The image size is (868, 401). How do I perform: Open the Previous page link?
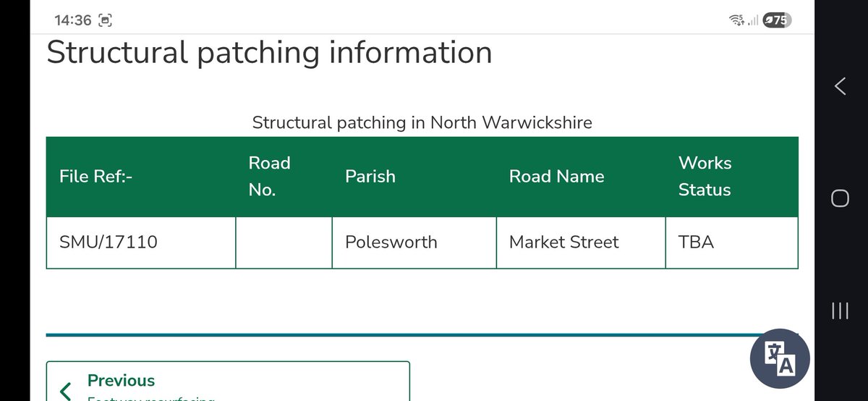[228, 381]
